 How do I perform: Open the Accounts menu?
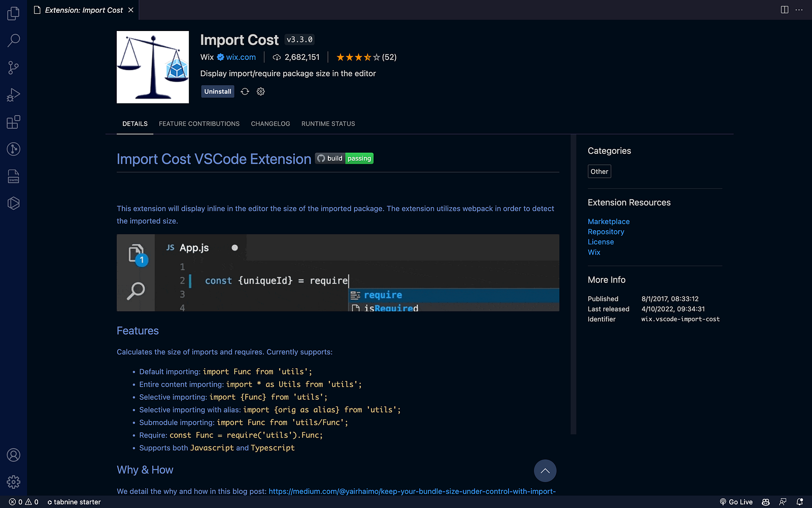point(14,455)
